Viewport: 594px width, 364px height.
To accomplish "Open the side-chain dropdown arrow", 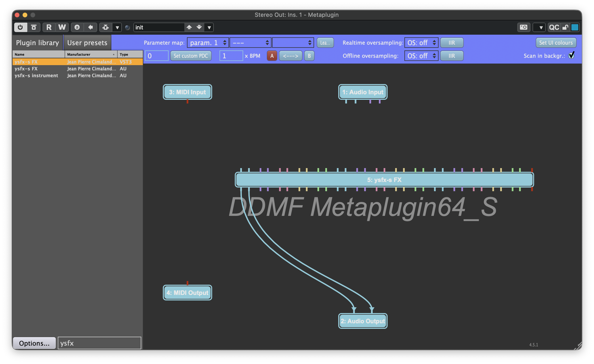I will [117, 27].
